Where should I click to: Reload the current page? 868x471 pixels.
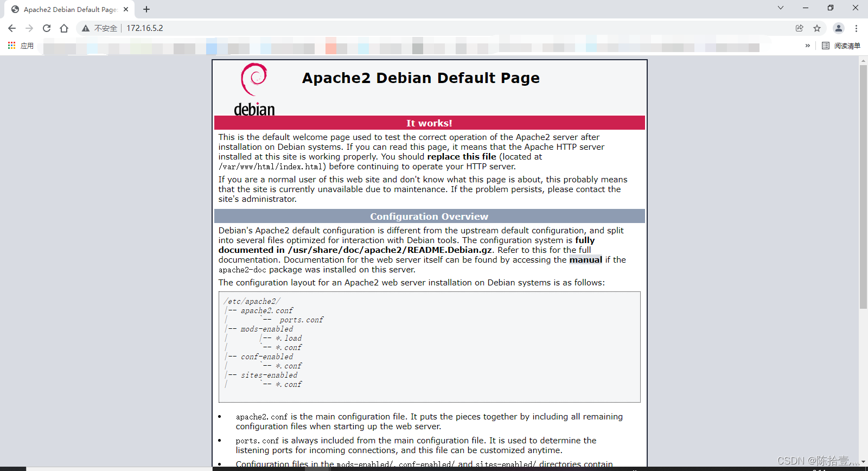[47, 28]
